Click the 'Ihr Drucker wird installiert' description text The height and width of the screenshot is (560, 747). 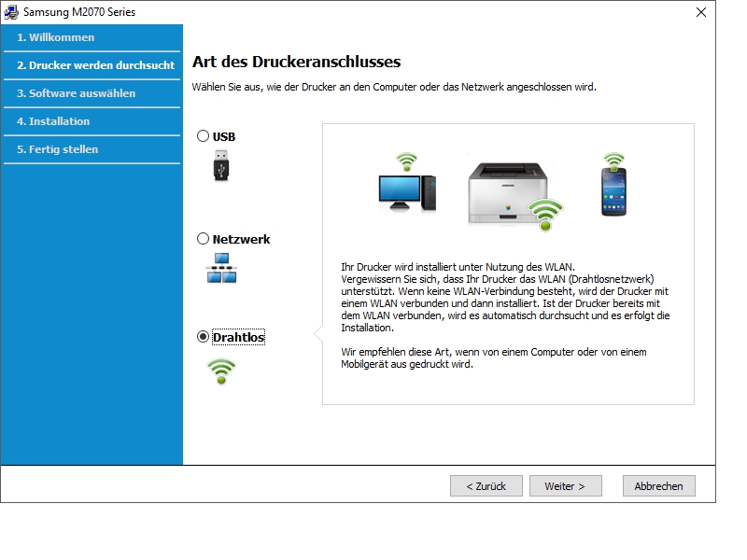[505, 297]
